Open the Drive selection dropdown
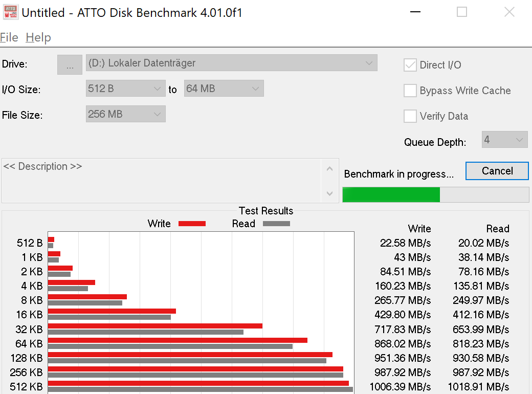The width and height of the screenshot is (532, 394). pyautogui.click(x=231, y=63)
